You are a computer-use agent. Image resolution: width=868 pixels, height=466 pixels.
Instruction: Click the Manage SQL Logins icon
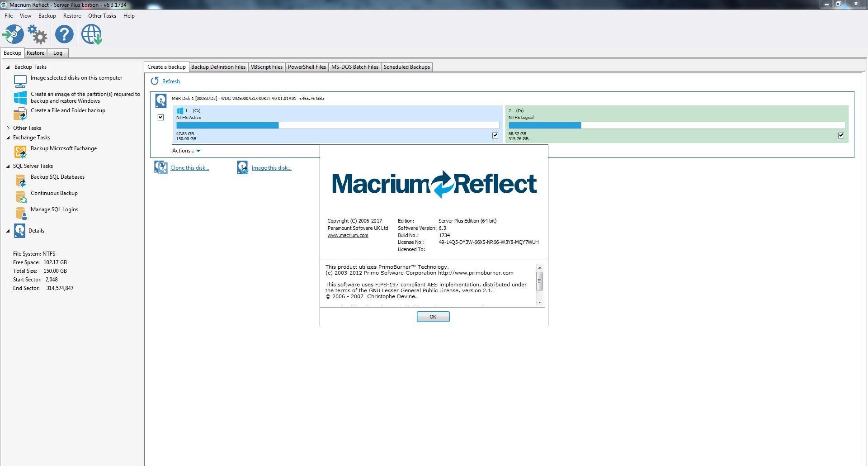coord(20,213)
